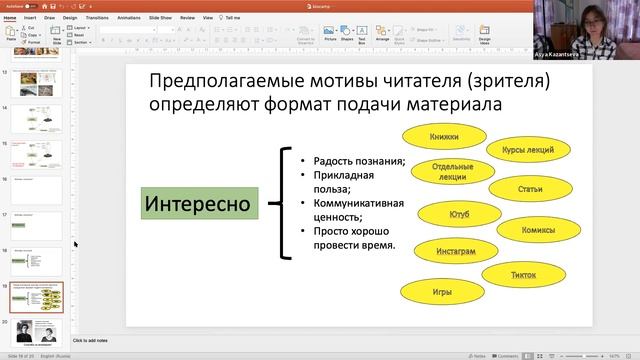The image size is (640, 360).
Task: Click the Fit slide to window icon
Action: pos(629,356)
